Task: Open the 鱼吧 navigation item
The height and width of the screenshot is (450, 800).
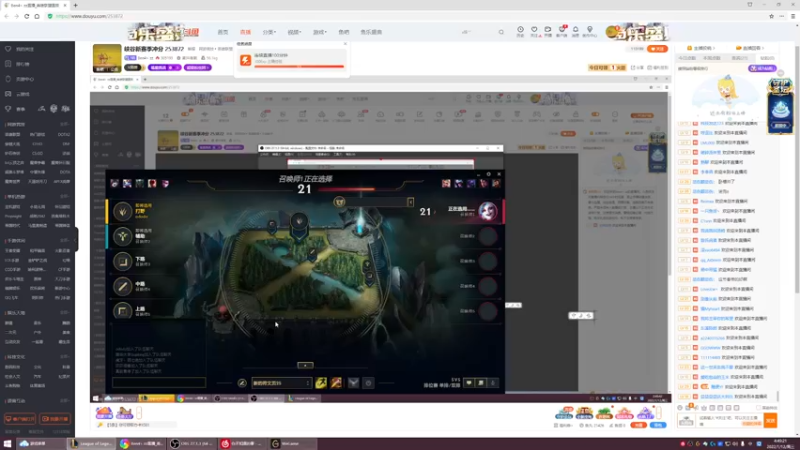Action: tap(344, 32)
